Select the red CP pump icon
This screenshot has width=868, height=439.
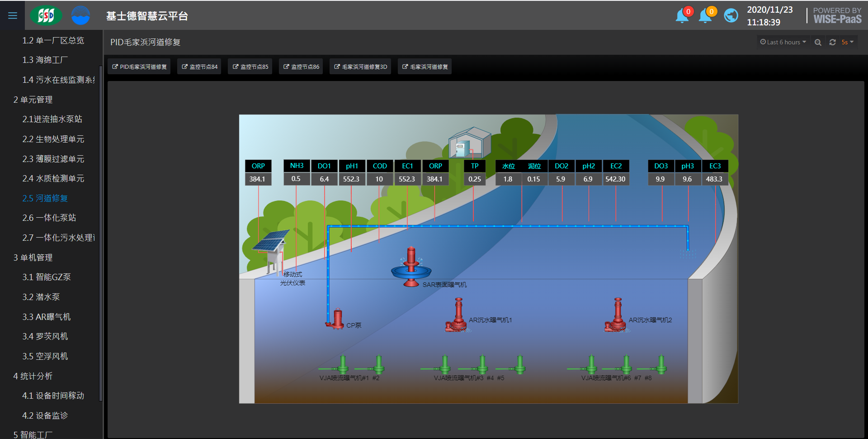click(336, 320)
